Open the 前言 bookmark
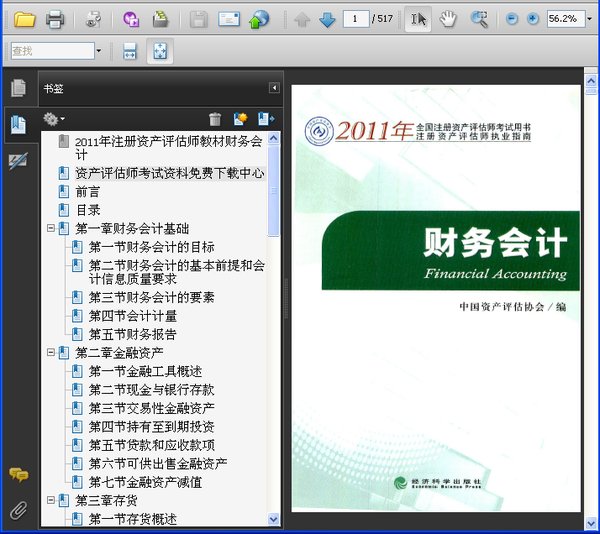The image size is (600, 534). click(88, 192)
